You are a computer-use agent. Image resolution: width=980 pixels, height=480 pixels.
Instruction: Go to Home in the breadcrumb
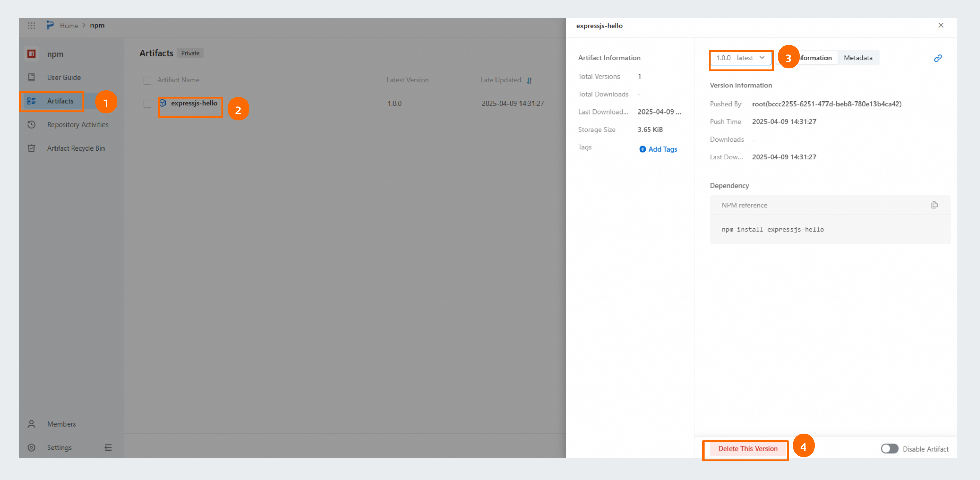[x=69, y=25]
